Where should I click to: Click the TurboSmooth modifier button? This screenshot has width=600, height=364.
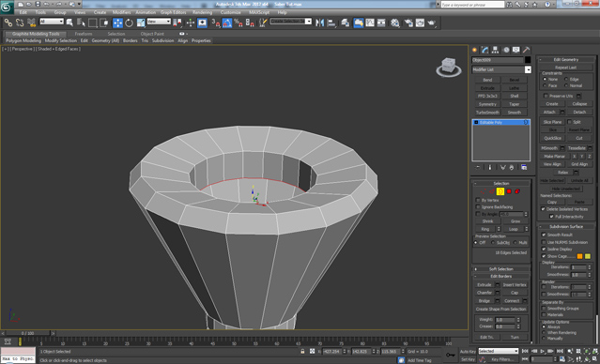tap(487, 113)
